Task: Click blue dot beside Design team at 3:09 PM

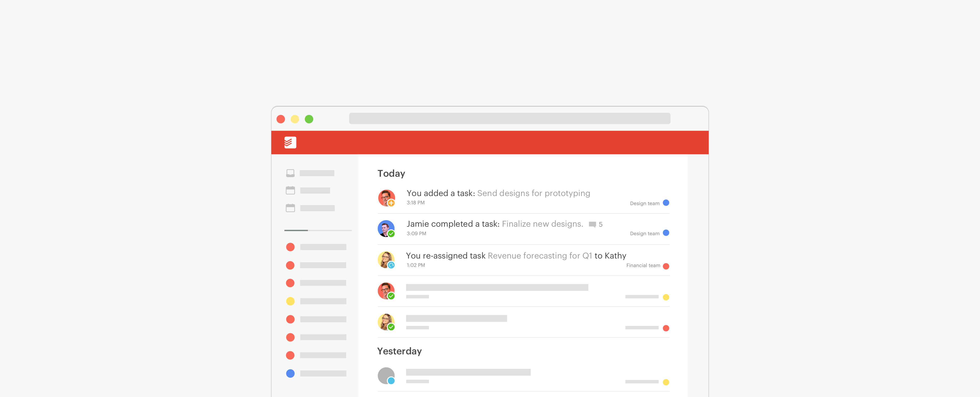Action: click(x=666, y=233)
